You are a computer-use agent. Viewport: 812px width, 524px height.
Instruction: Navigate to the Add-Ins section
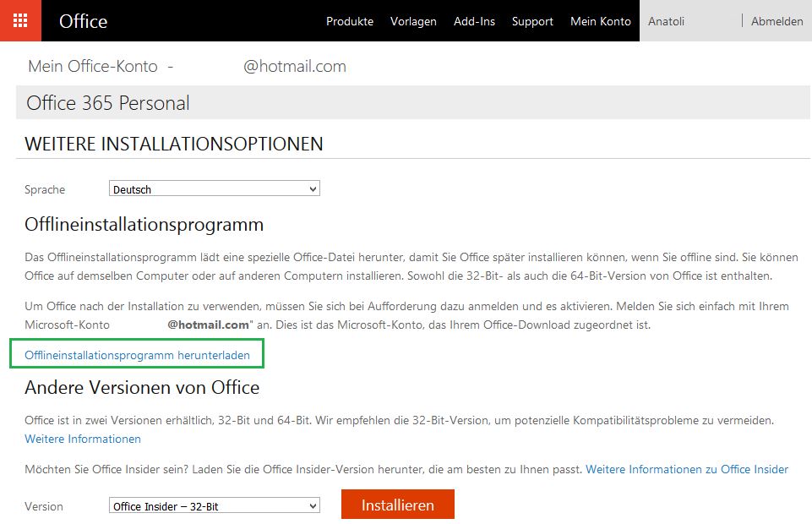(x=474, y=21)
